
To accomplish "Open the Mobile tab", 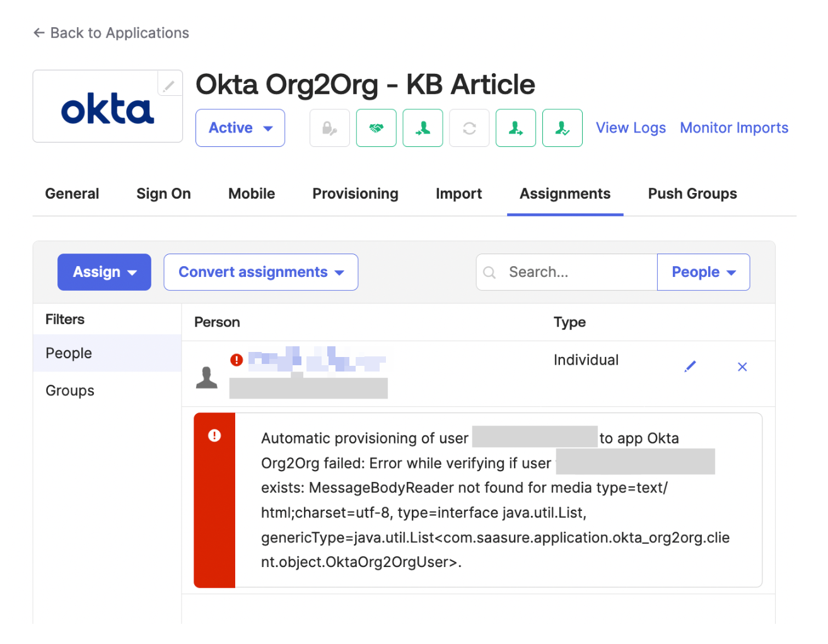I will pos(252,194).
